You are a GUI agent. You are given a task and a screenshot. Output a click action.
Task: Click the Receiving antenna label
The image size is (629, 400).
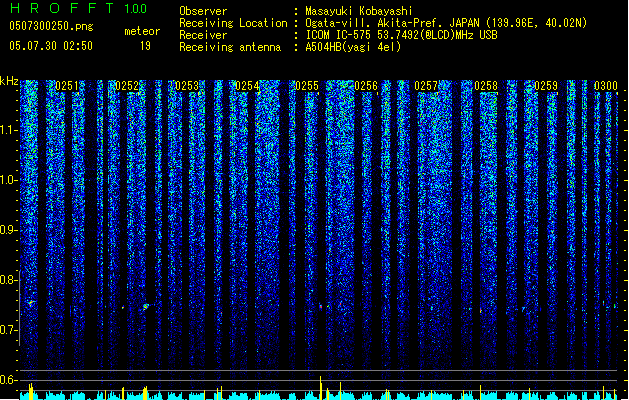point(230,47)
